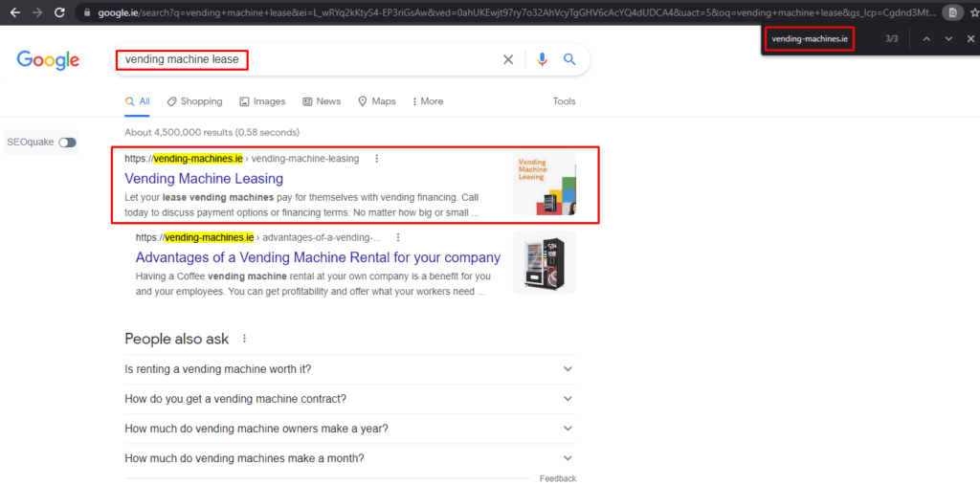This screenshot has width=980, height=485.
Task: Open the search Tools button
Action: (565, 101)
